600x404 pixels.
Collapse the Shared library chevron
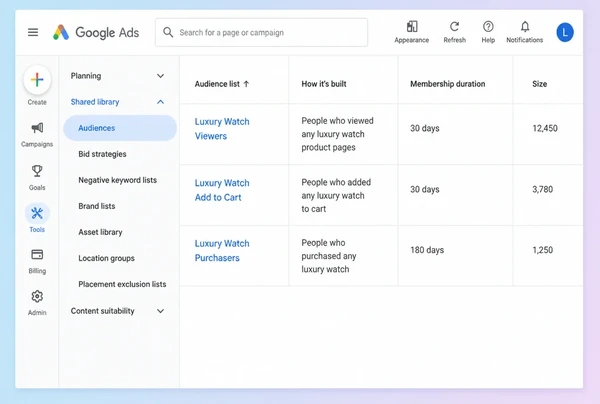[160, 102]
